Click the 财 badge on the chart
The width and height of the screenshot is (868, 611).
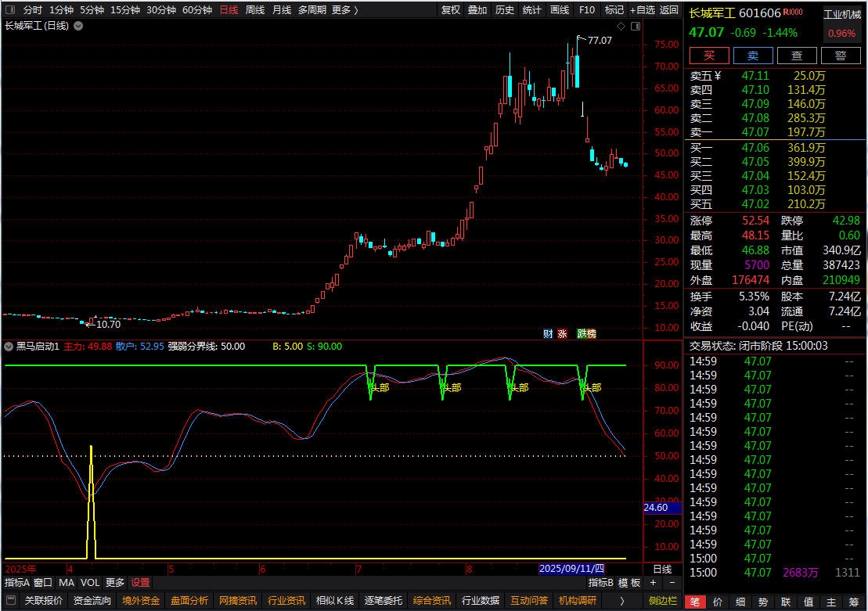coord(548,333)
